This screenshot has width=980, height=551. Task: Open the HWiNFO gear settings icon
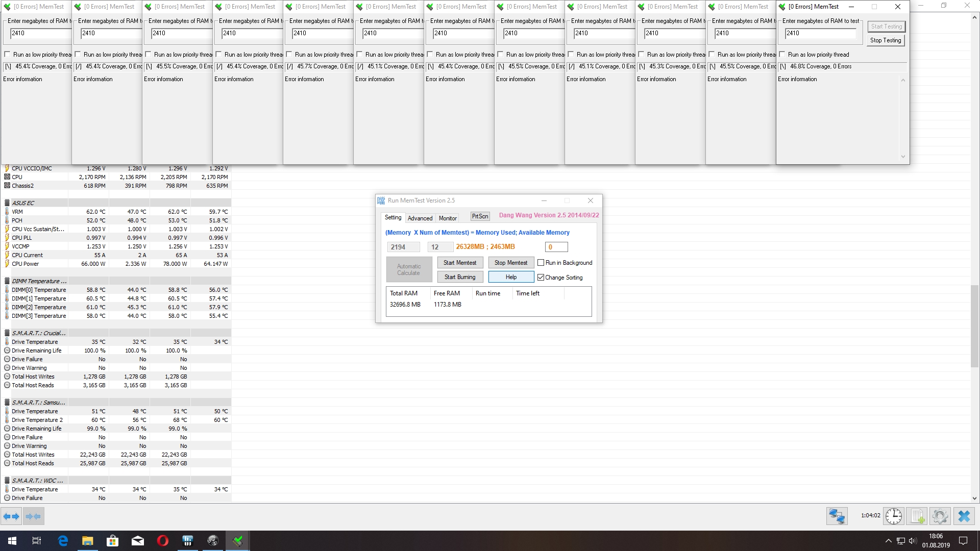[940, 516]
